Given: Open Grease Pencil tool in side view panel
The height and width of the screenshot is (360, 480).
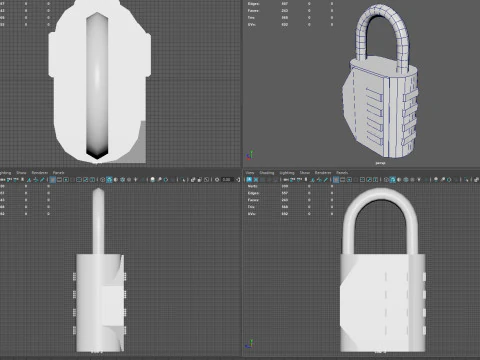Looking at the screenshot, I should click(x=42, y=179).
